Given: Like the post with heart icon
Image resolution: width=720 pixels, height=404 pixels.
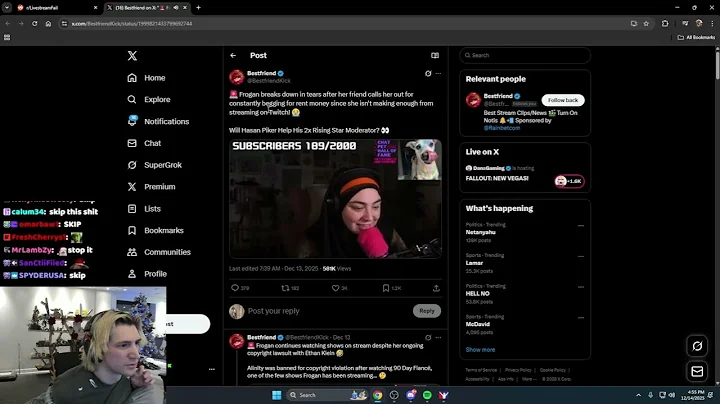Looking at the screenshot, I should pyautogui.click(x=335, y=288).
